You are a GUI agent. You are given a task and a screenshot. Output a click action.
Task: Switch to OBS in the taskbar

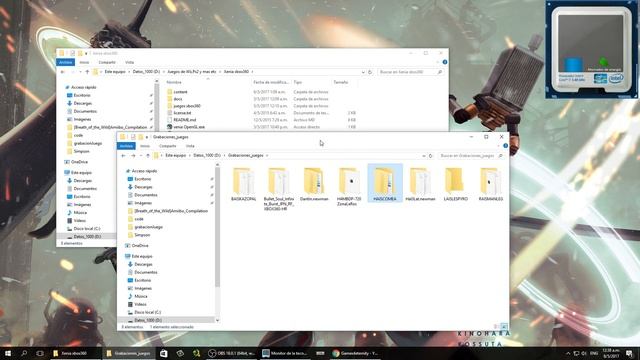(231, 353)
